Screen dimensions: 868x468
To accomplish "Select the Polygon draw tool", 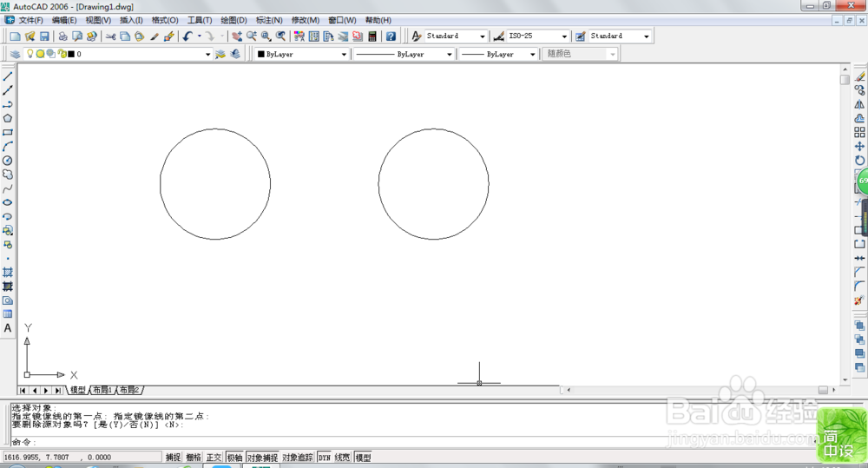I will [8, 119].
